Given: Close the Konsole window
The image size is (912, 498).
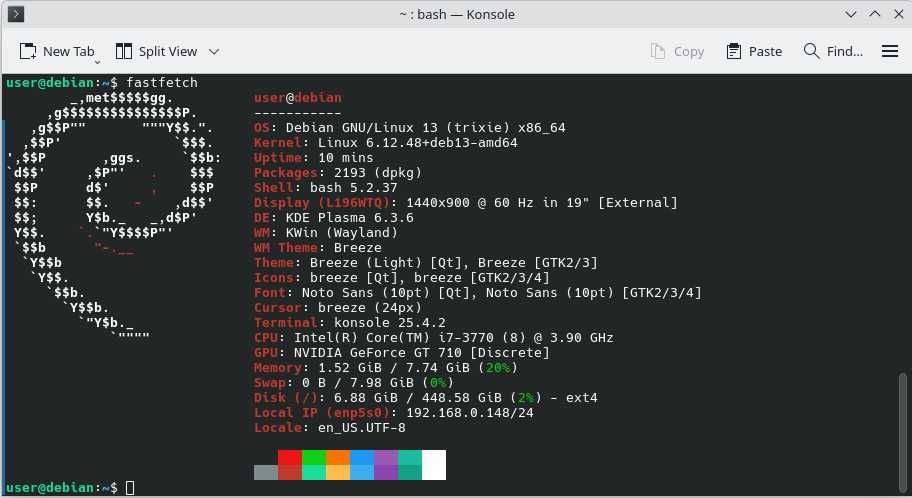Looking at the screenshot, I should pos(899,14).
